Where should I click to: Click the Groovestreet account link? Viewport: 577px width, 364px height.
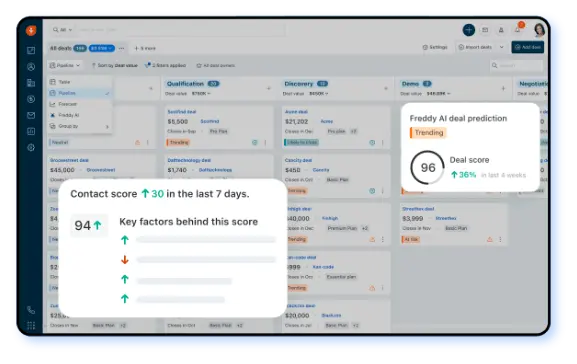click(x=101, y=170)
